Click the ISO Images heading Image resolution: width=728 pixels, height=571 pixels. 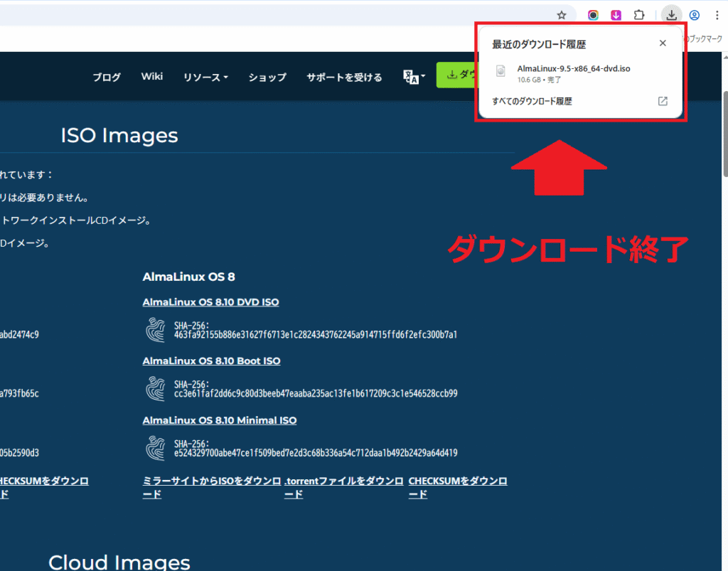tap(119, 136)
